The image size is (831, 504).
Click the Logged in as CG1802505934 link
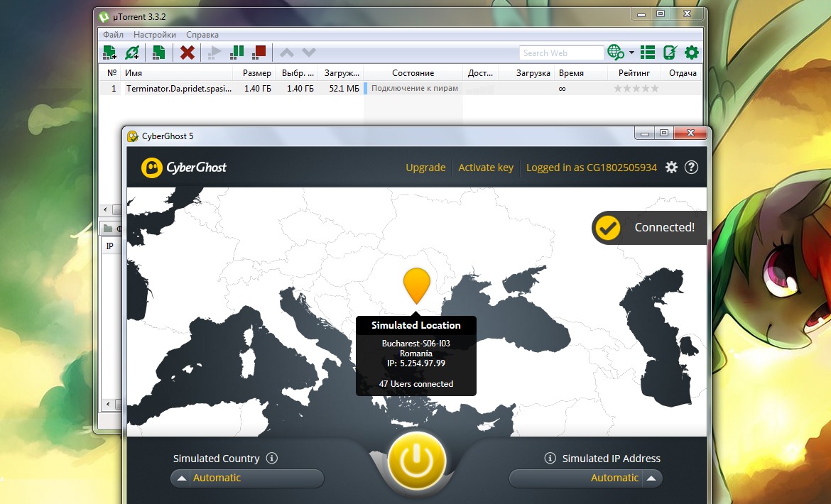[x=592, y=168]
